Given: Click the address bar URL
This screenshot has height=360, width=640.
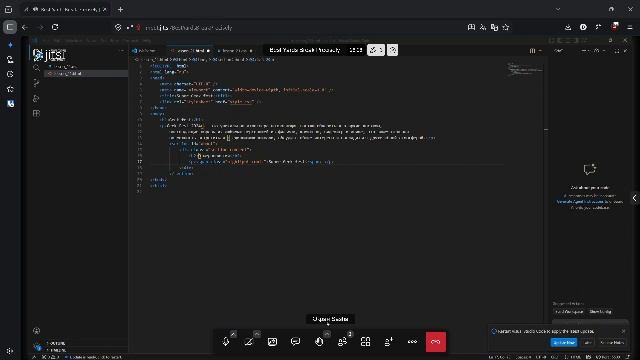Looking at the screenshot, I should [x=189, y=28].
